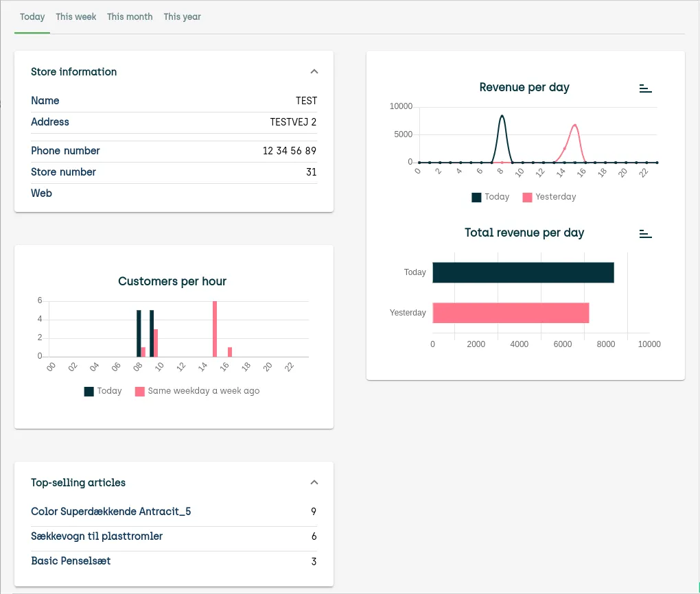Switch to the This year tab
The height and width of the screenshot is (594, 700).
(182, 17)
